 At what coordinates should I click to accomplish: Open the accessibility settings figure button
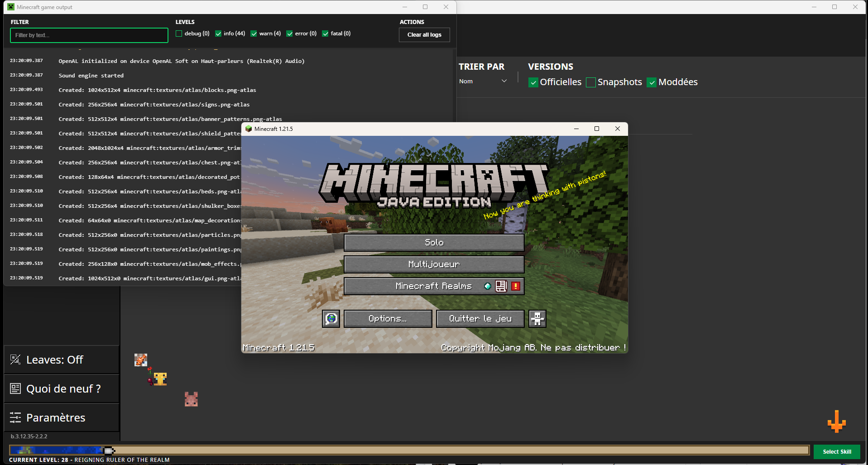537,319
